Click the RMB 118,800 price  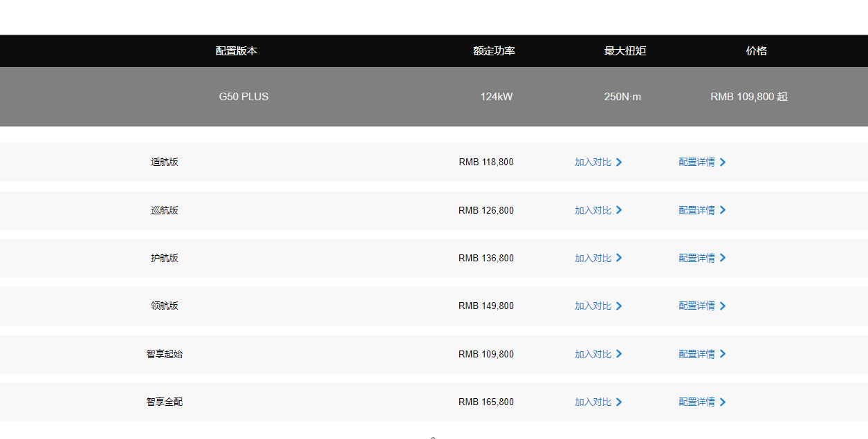(486, 162)
